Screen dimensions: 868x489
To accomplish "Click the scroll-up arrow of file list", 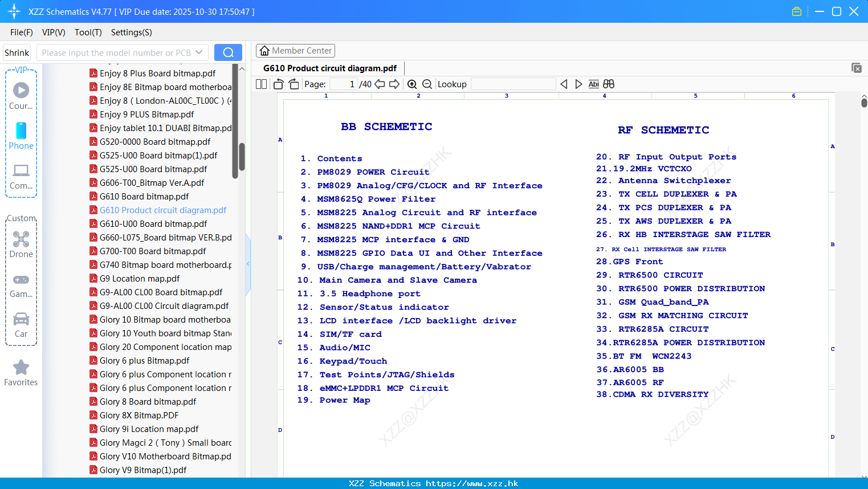I will (x=242, y=69).
